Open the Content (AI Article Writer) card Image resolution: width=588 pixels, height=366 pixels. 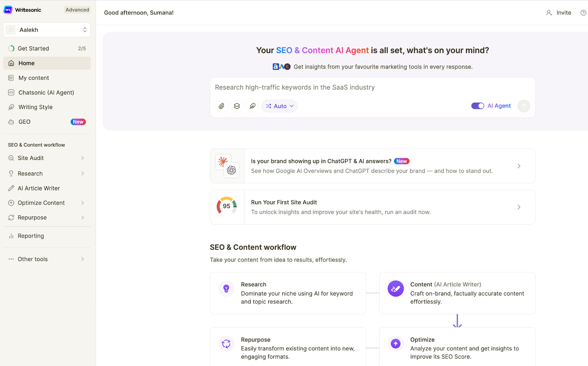click(x=457, y=293)
